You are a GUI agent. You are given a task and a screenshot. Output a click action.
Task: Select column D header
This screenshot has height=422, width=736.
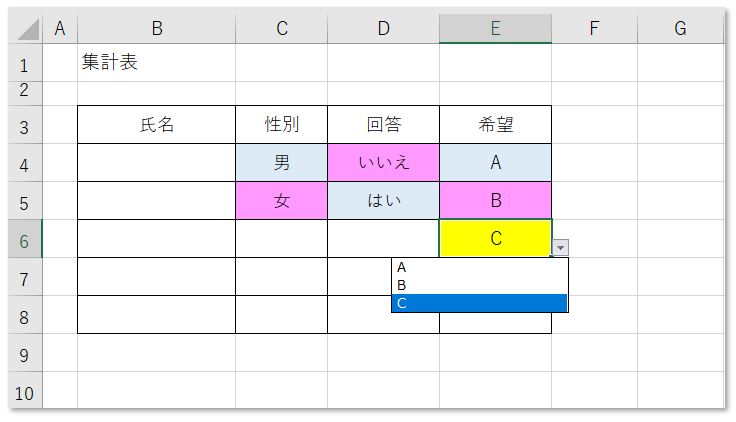(383, 29)
